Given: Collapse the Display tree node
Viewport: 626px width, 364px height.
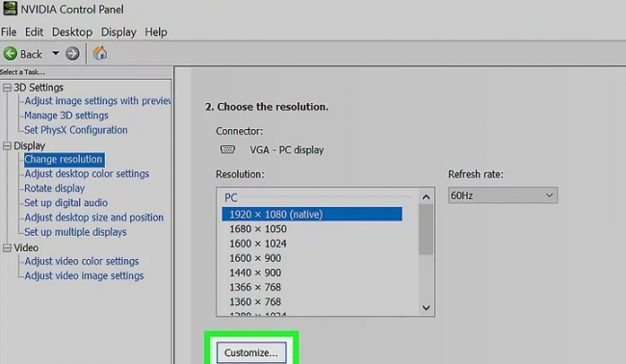Looking at the screenshot, I should point(7,145).
